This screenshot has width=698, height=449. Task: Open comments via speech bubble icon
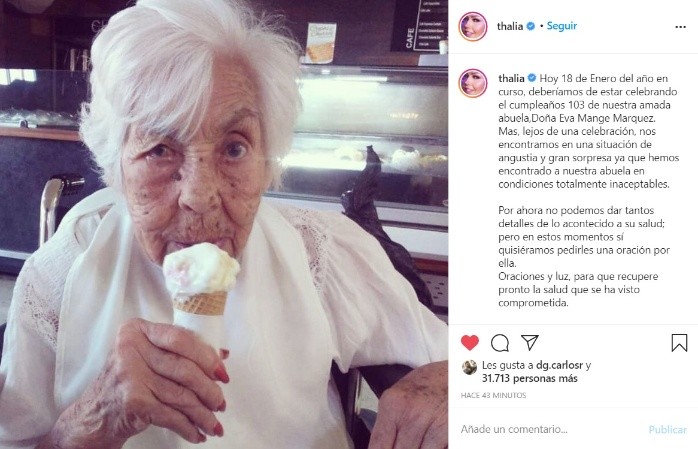[x=500, y=343]
